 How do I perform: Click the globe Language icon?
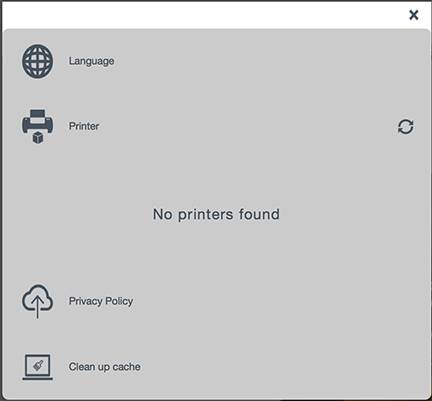[37, 62]
